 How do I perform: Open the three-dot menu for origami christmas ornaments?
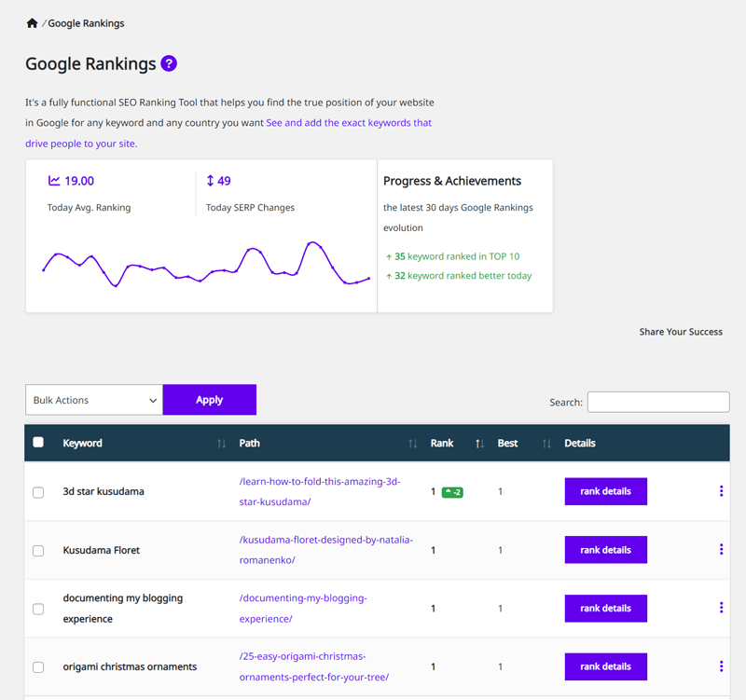coord(721,666)
